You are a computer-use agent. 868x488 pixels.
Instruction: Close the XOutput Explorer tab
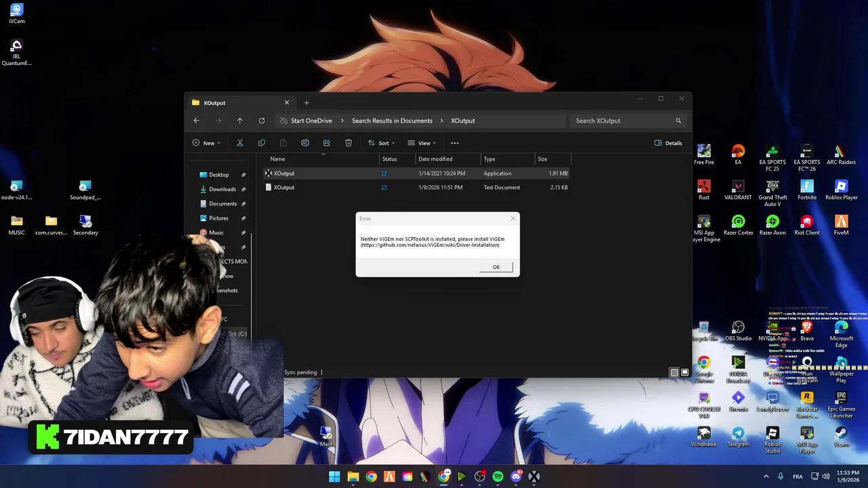pyautogui.click(x=286, y=103)
